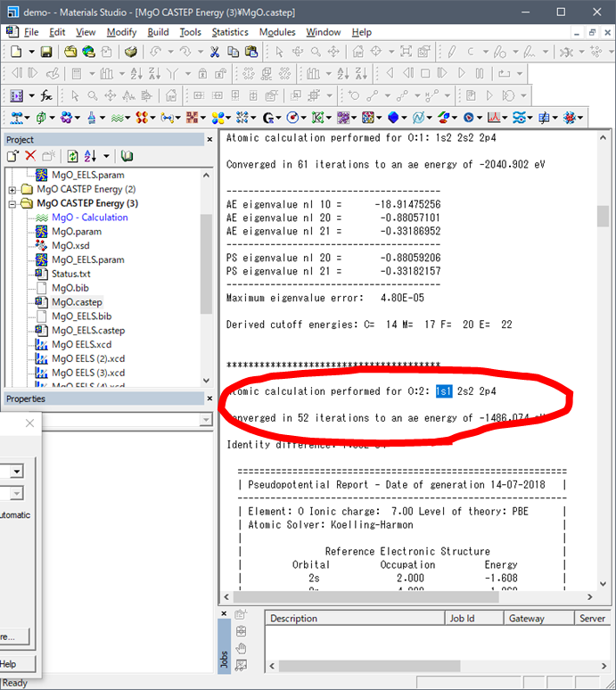Click the Save floppy disk icon
This screenshot has height=690, width=616.
(x=46, y=52)
